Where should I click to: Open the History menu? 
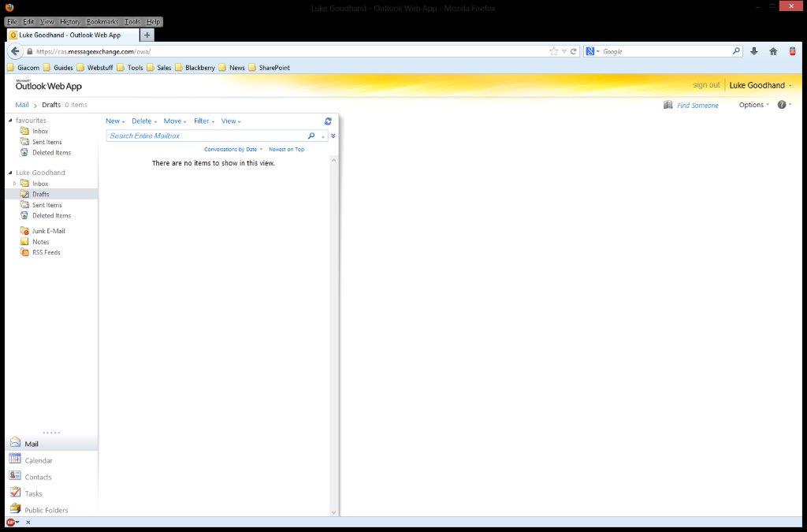tap(70, 22)
